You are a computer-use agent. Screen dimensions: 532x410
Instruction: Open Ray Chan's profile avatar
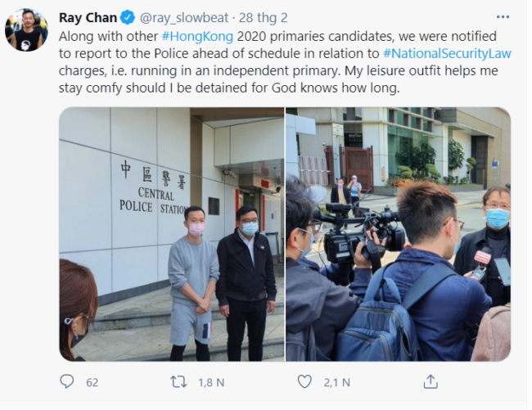[x=26, y=30]
